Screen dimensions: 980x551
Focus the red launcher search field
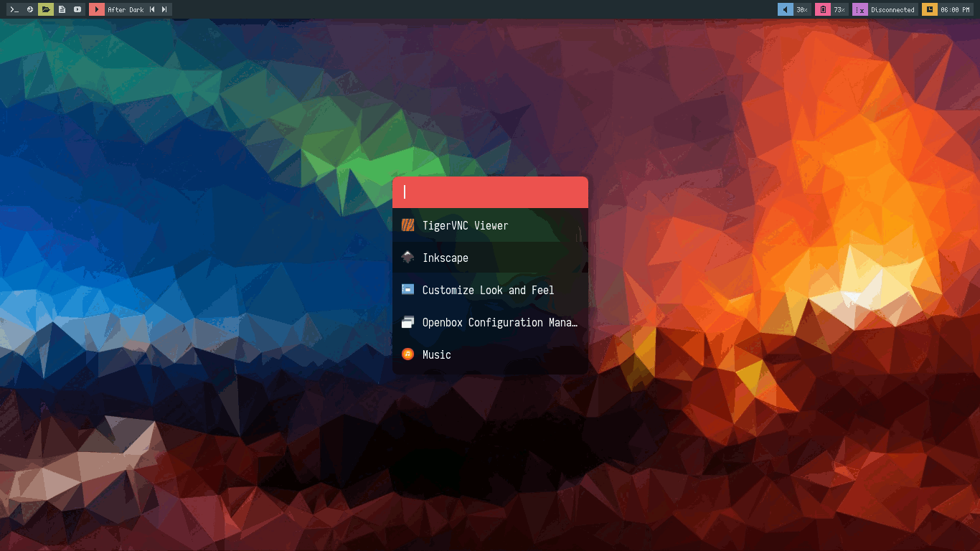490,192
